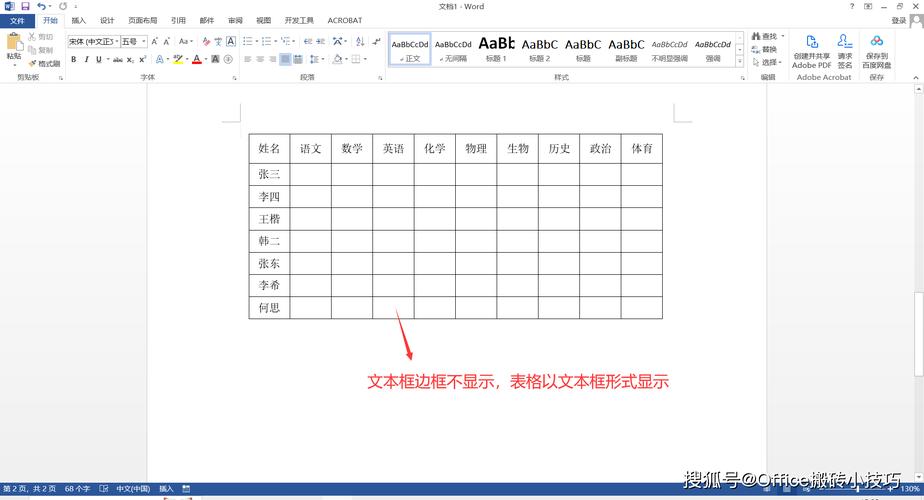Click the paragraph shading color button
This screenshot has width=924, height=500.
coord(337,59)
